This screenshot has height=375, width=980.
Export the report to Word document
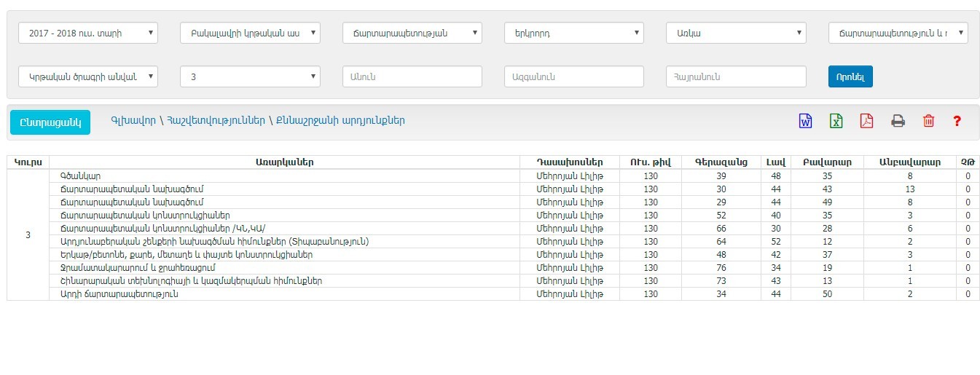[x=805, y=122]
